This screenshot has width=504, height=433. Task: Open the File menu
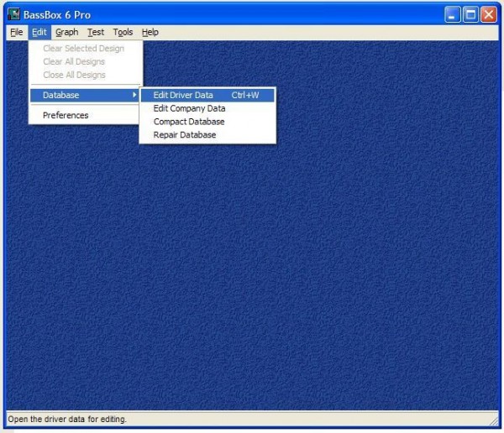[x=17, y=32]
